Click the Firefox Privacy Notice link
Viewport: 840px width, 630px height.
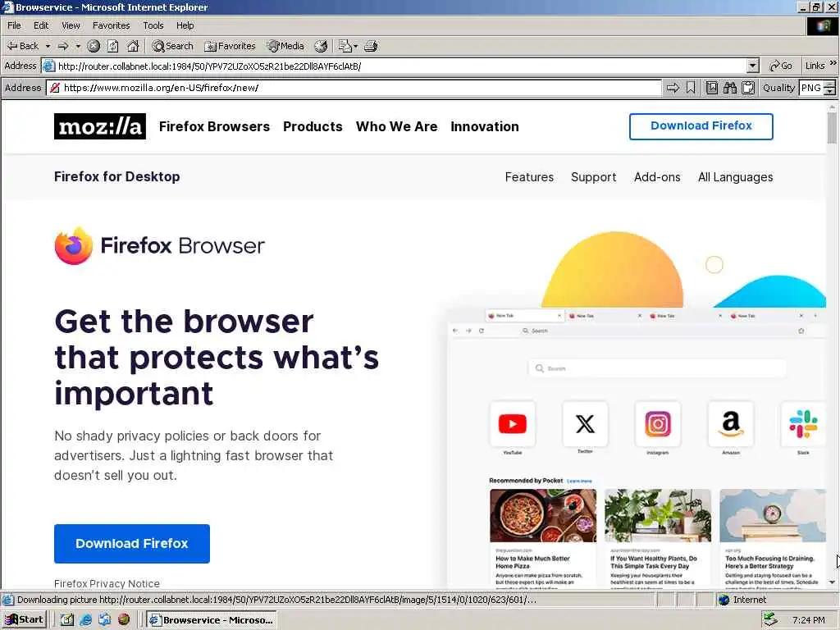point(107,583)
